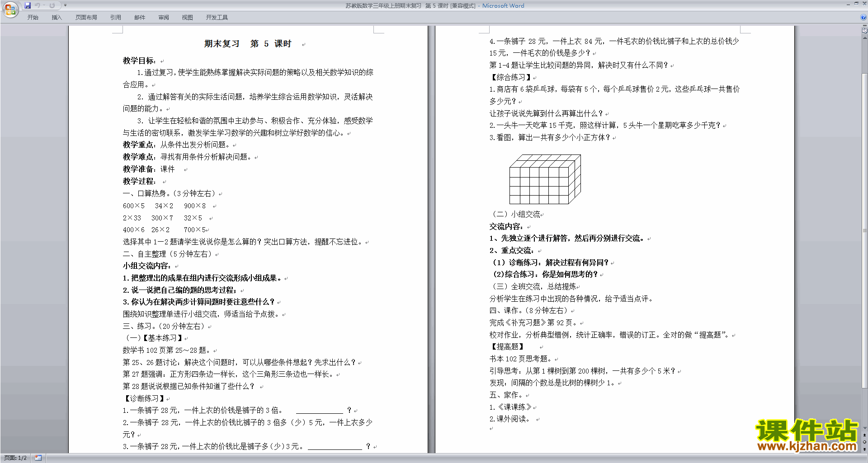Click the blank underline in 诊断练习 question 3

click(335, 447)
